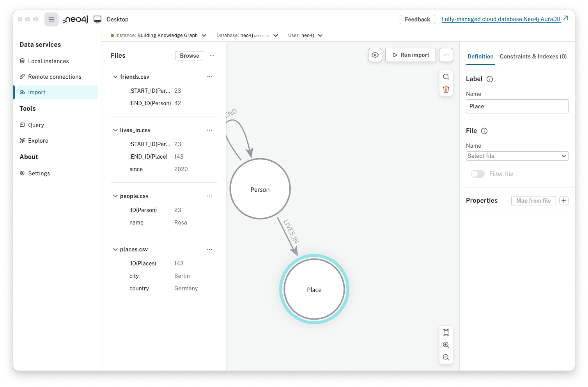
Task: Click the zoom out magnifier icon
Action: [x=446, y=357]
